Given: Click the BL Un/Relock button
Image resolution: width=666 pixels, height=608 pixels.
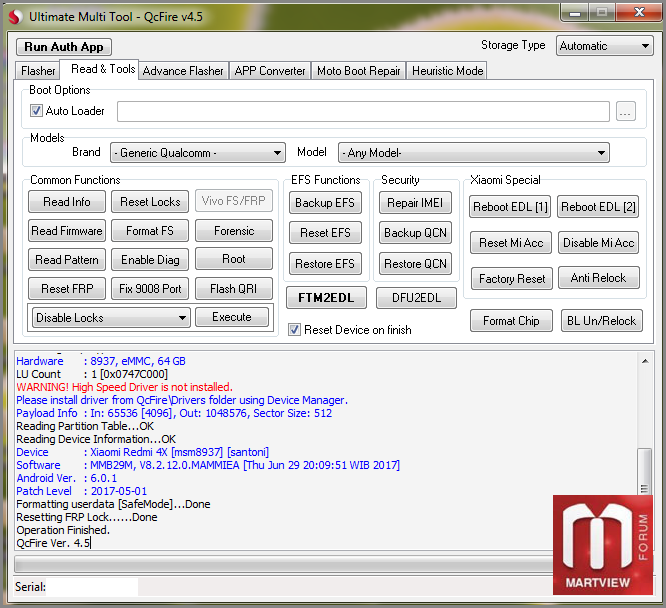Looking at the screenshot, I should click(601, 320).
